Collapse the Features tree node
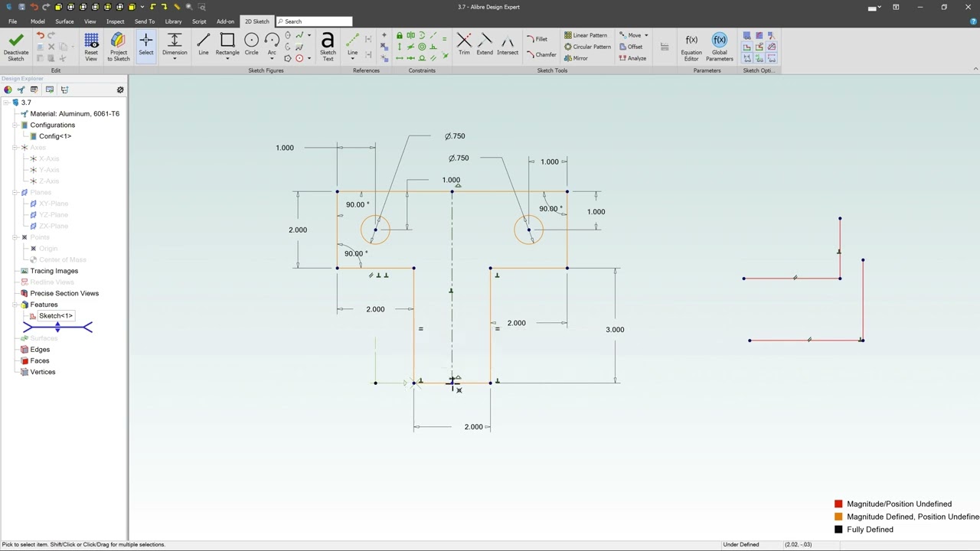 15,305
